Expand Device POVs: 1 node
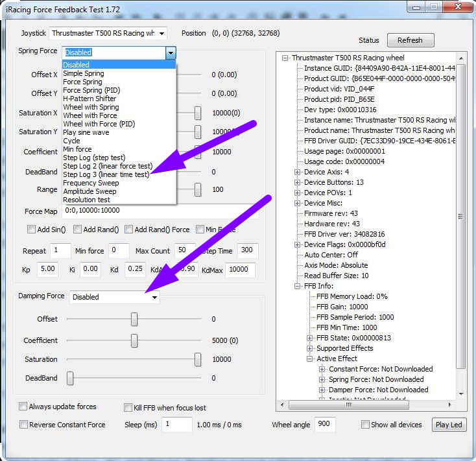 (x=298, y=193)
